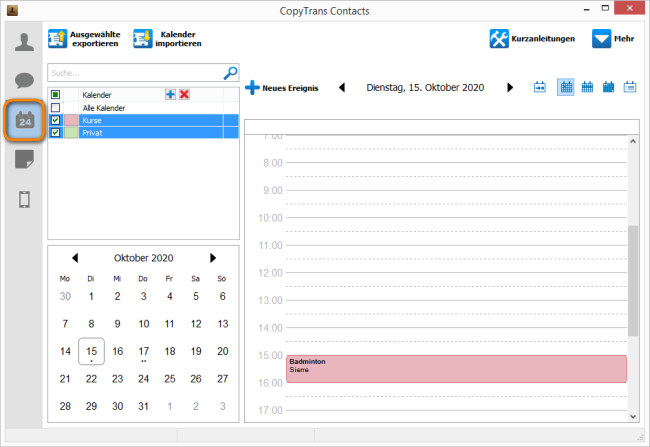650x447 pixels.
Task: Toggle the Kalender header checkbox
Action: click(x=55, y=95)
